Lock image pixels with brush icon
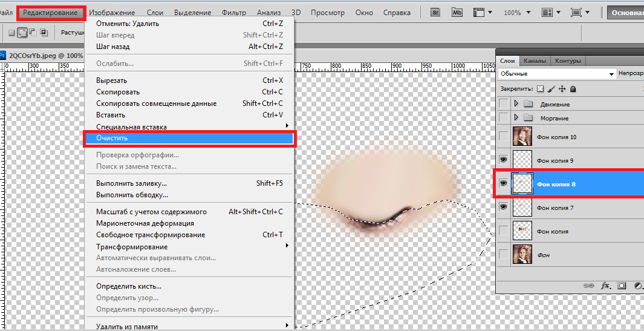644x331 pixels. click(x=551, y=88)
